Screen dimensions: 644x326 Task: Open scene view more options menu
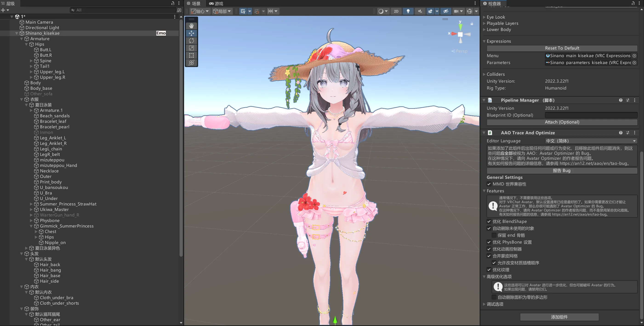475,3
